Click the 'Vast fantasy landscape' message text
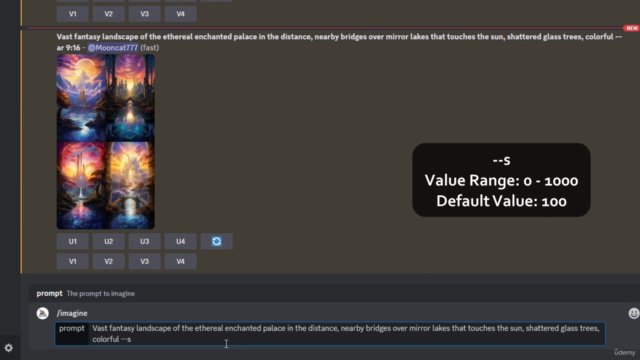The width and height of the screenshot is (640, 360). click(339, 42)
